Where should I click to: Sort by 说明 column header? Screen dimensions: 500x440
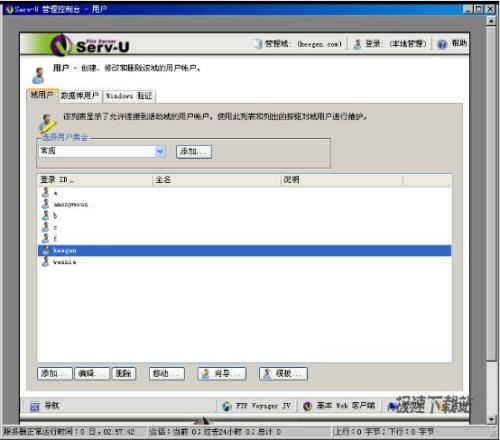click(x=342, y=180)
